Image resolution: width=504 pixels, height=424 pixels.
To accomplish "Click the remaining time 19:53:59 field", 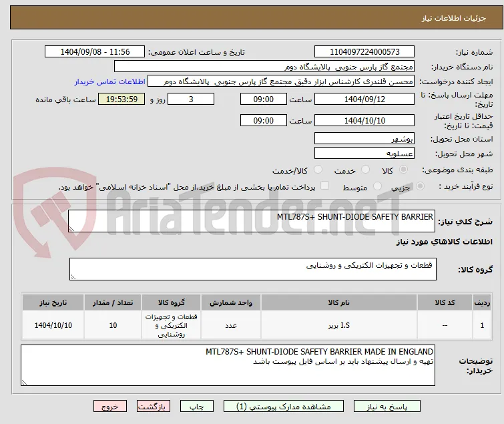I will (x=121, y=99).
